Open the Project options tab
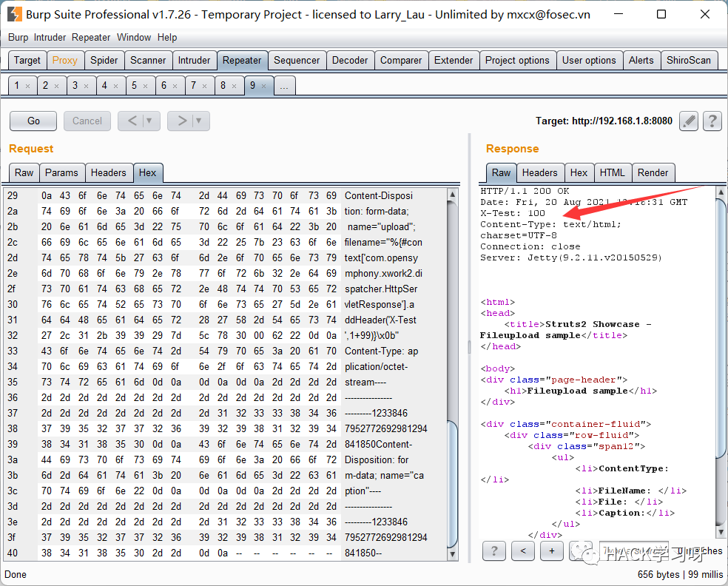The height and width of the screenshot is (586, 728). click(517, 61)
